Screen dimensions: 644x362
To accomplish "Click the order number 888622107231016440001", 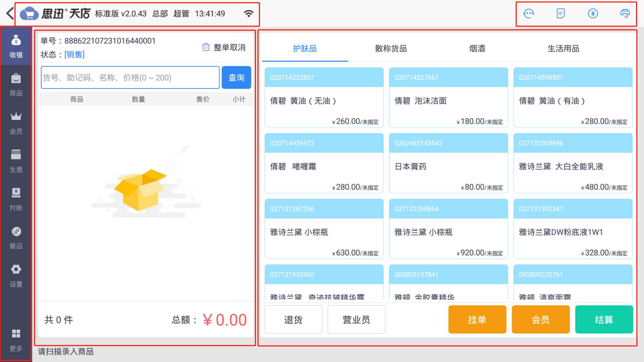I will click(x=110, y=41).
